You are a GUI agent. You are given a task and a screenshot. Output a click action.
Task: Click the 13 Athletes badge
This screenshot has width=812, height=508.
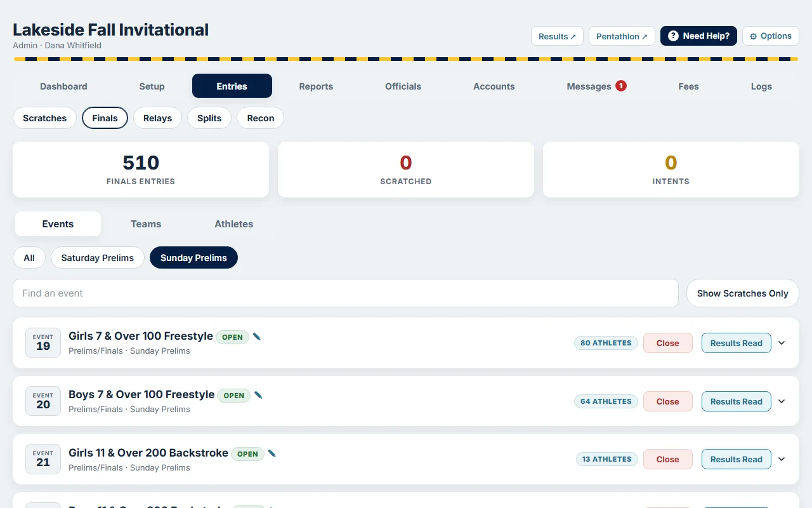click(607, 459)
